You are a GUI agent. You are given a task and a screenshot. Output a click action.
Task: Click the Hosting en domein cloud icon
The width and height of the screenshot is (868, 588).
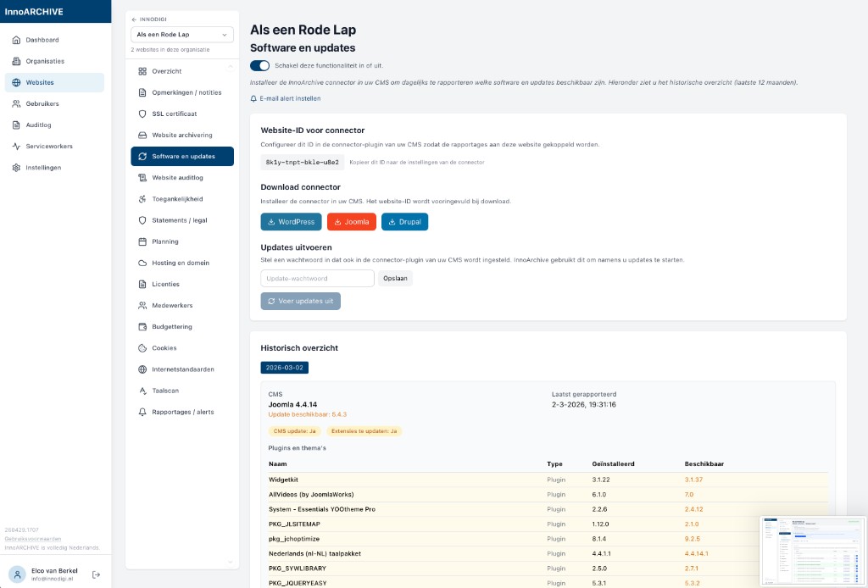[x=143, y=263]
